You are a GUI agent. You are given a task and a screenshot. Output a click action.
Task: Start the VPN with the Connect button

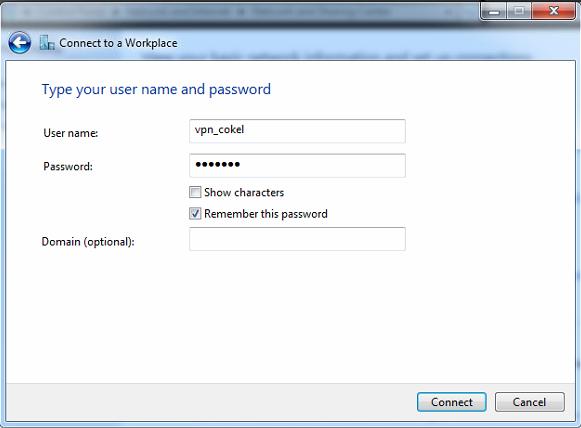[451, 402]
